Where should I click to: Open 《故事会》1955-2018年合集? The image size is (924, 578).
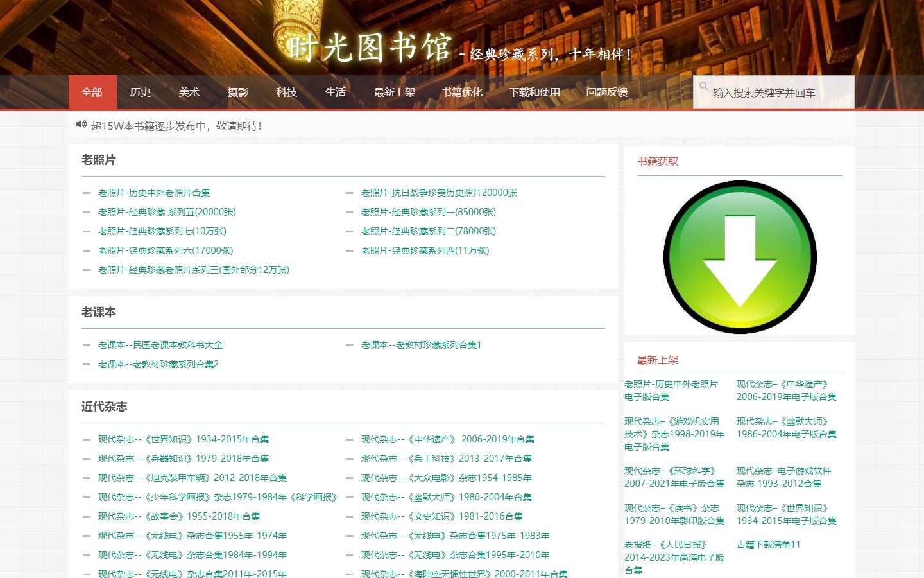coord(179,516)
